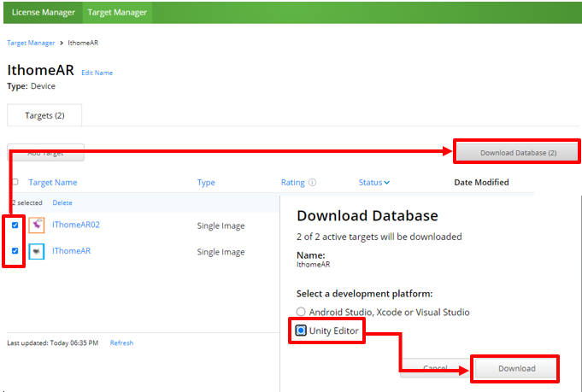Toggle the select-all targets checkbox

(15, 182)
